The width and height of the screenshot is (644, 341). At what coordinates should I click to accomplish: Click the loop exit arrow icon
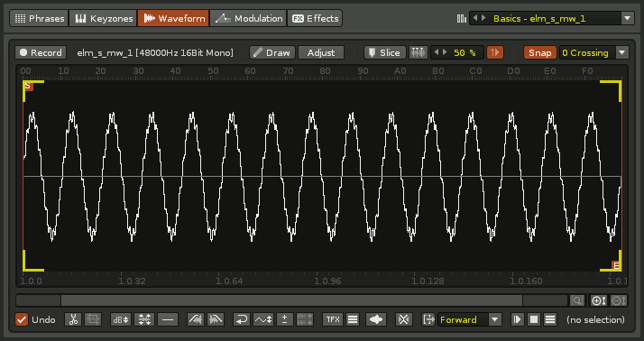428,319
